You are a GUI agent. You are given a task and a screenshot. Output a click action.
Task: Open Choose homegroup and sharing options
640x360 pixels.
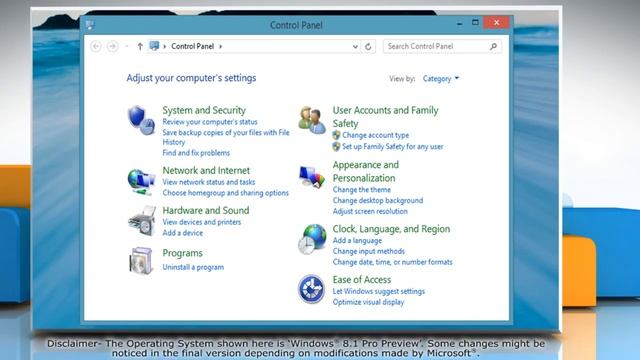click(225, 193)
